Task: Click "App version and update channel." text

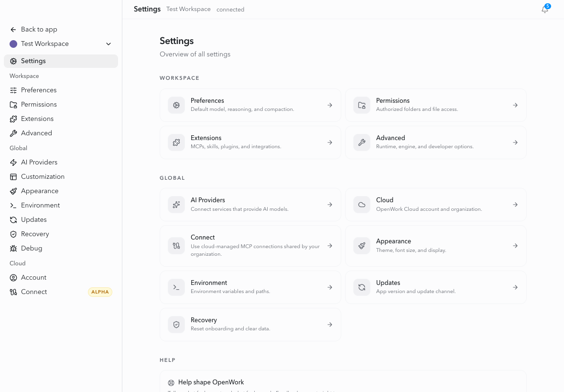Action: click(x=416, y=292)
